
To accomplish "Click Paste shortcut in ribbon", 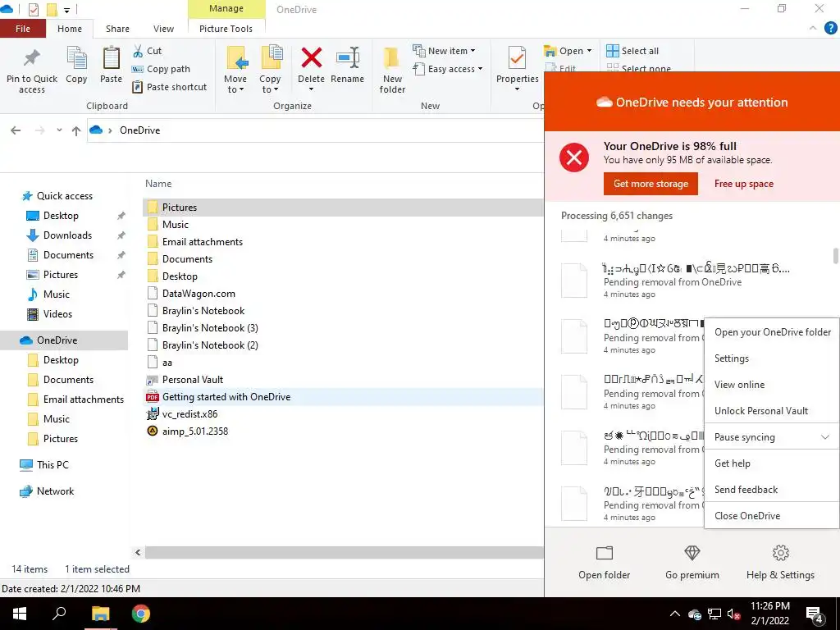I will 169,87.
